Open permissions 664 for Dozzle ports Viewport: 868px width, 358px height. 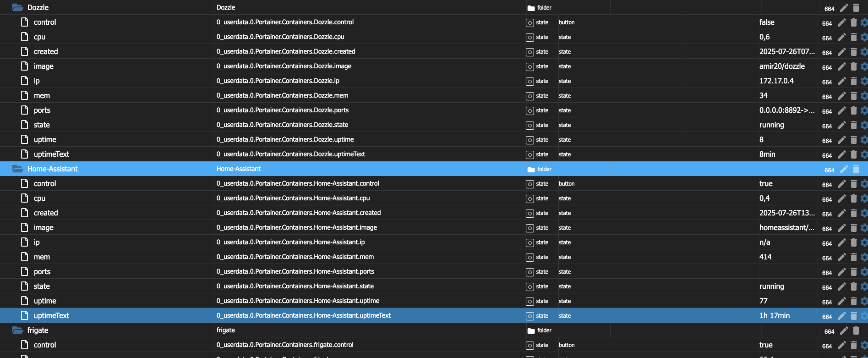click(827, 111)
